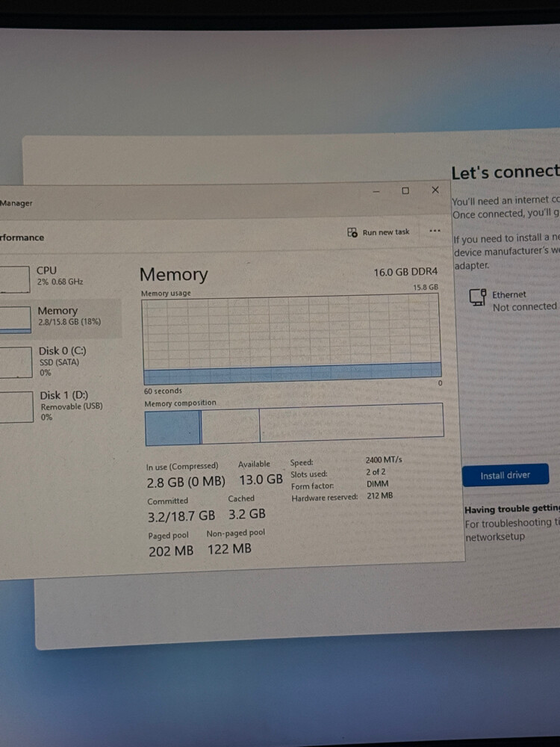Viewport: 560px width, 747px height.
Task: Close the Task Manager window
Action: tap(435, 190)
